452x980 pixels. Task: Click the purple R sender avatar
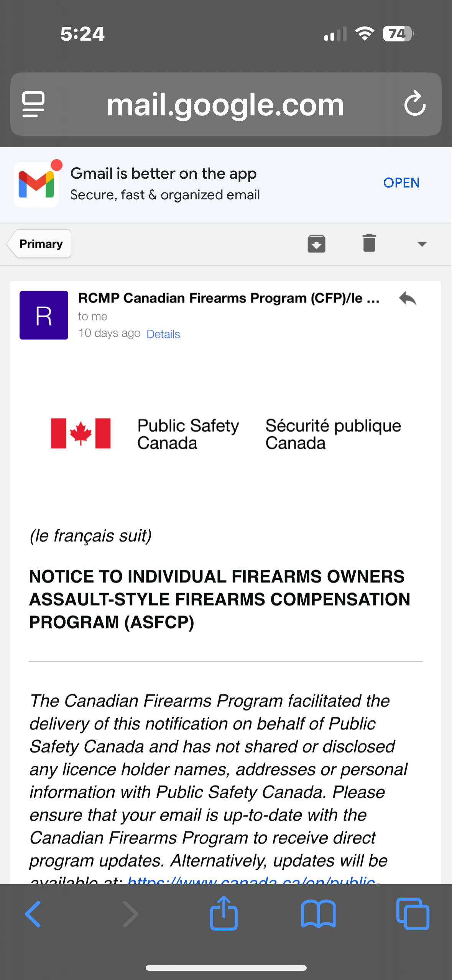click(x=44, y=315)
